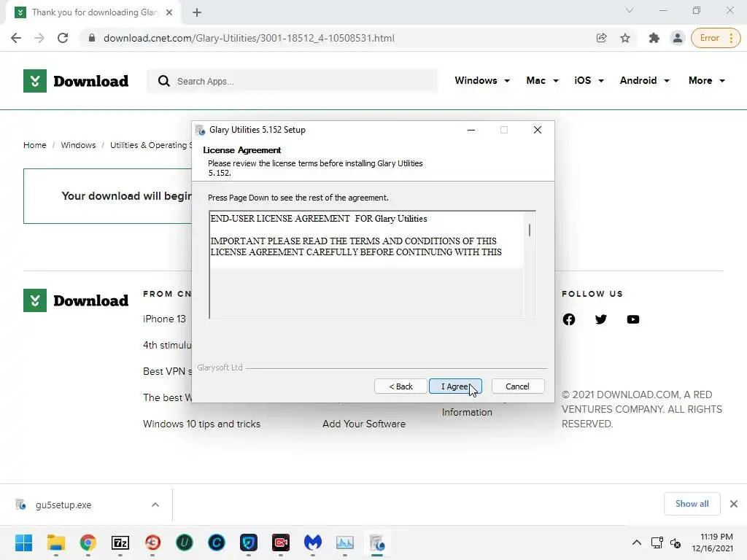Close the Thank you for downloading tab
This screenshot has width=747, height=560.
point(169,12)
